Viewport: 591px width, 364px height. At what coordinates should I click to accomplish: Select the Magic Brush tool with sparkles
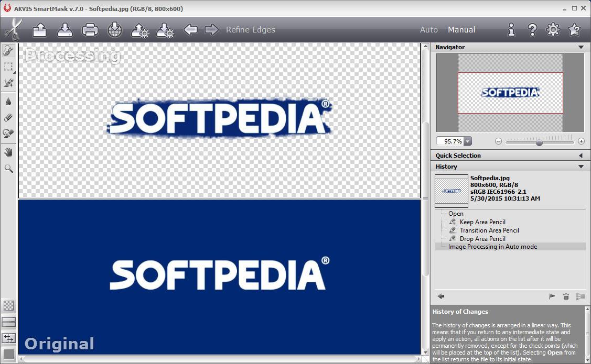coord(8,83)
